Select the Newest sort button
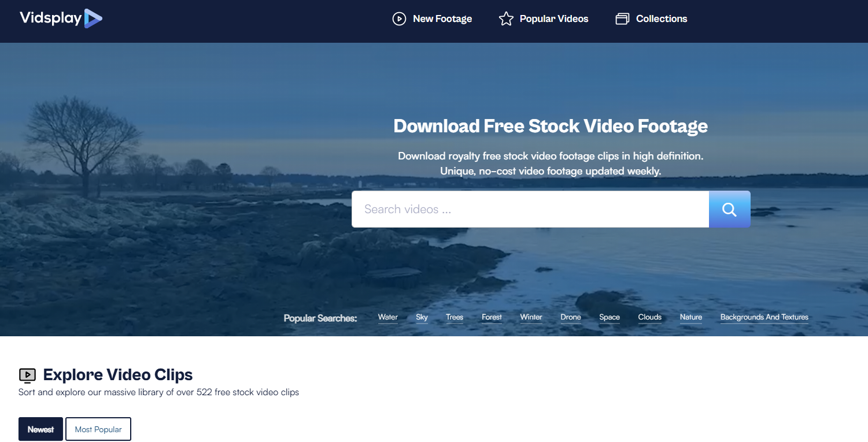The width and height of the screenshot is (868, 442). click(40, 429)
